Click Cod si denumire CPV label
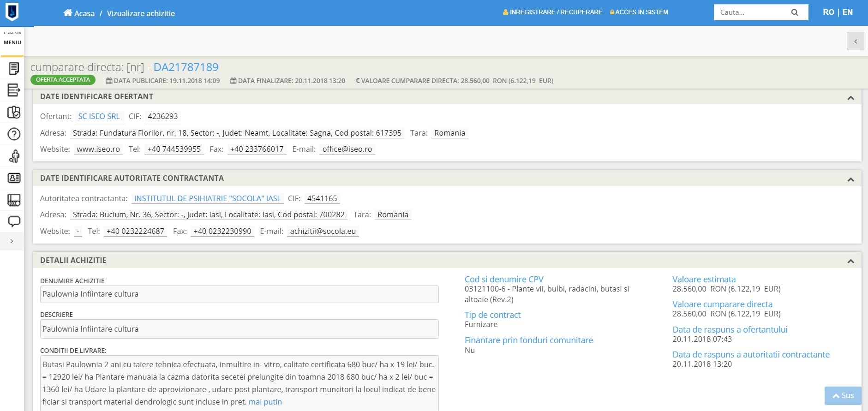Viewport: 868px width, 411px height. 504,279
